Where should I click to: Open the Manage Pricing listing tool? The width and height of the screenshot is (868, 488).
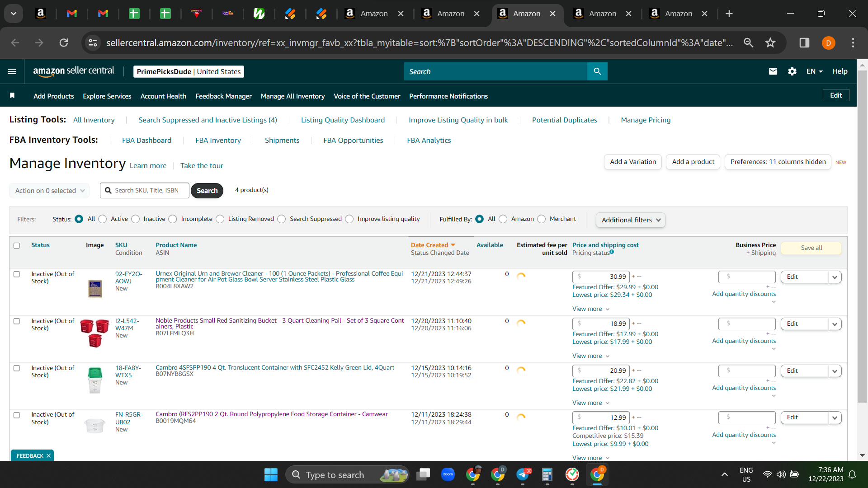pos(646,120)
